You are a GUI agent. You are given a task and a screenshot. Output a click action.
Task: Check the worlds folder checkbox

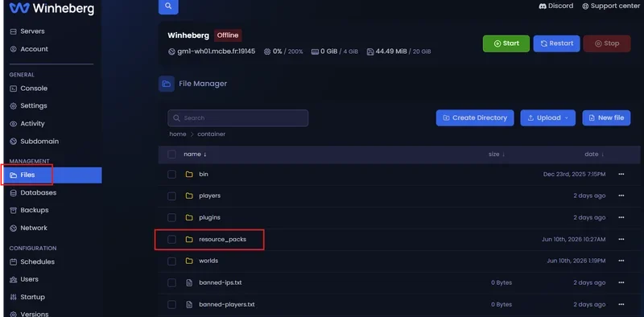(x=171, y=261)
